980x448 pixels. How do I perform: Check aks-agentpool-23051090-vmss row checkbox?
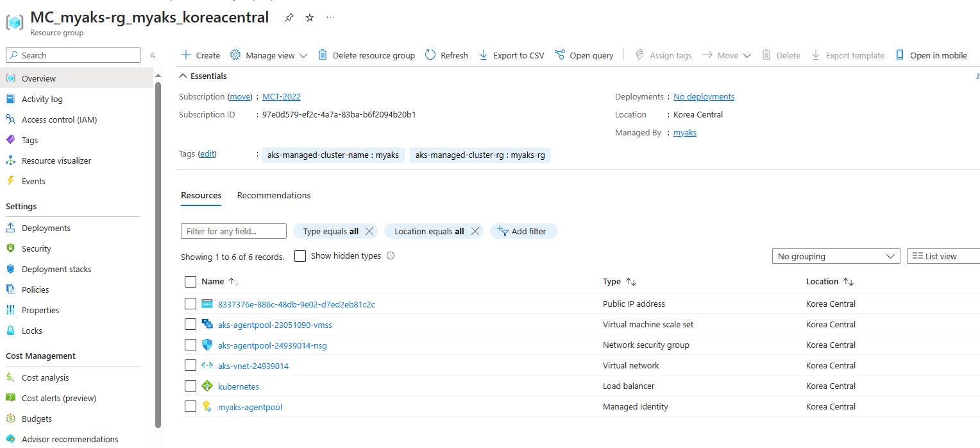click(x=190, y=324)
